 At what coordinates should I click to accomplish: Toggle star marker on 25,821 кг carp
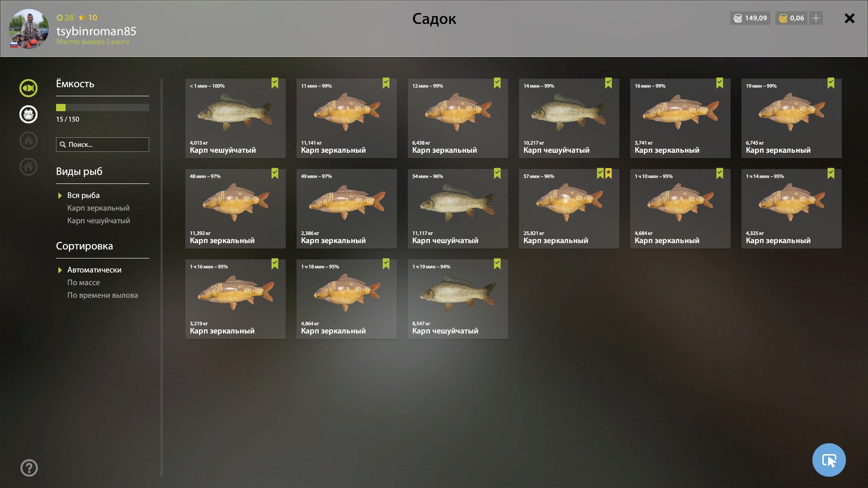pos(609,174)
